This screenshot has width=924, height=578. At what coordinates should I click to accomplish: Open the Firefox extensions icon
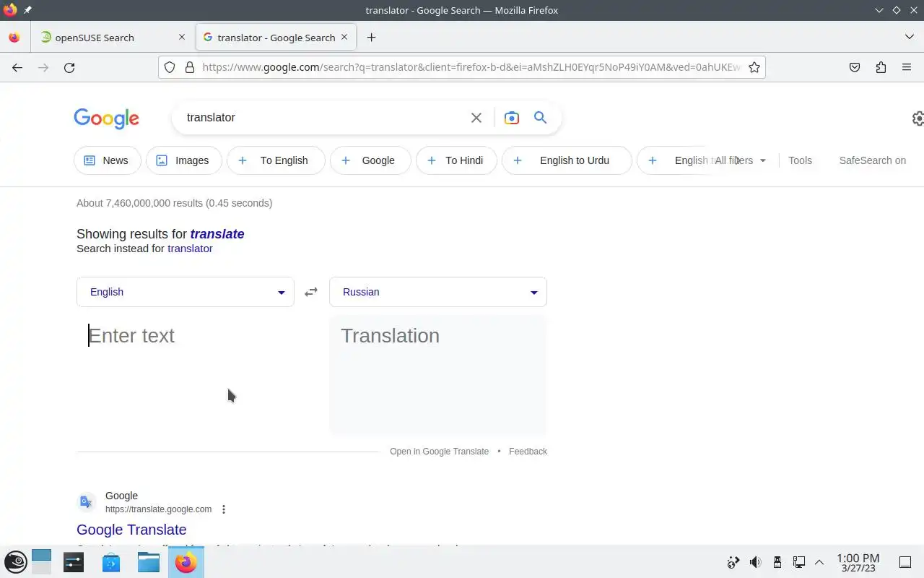[x=881, y=67]
